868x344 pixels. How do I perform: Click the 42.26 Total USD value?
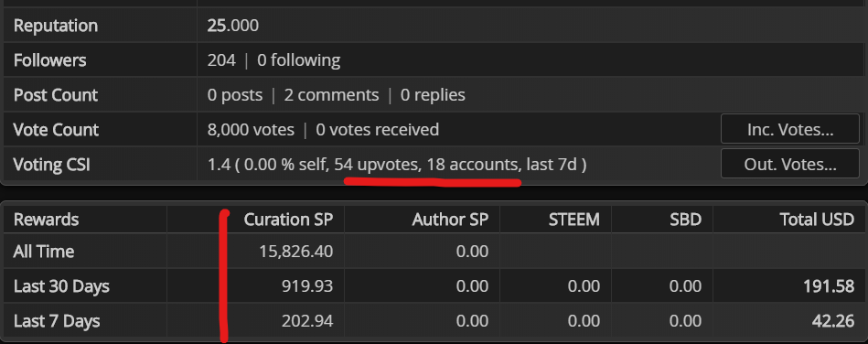(x=834, y=321)
